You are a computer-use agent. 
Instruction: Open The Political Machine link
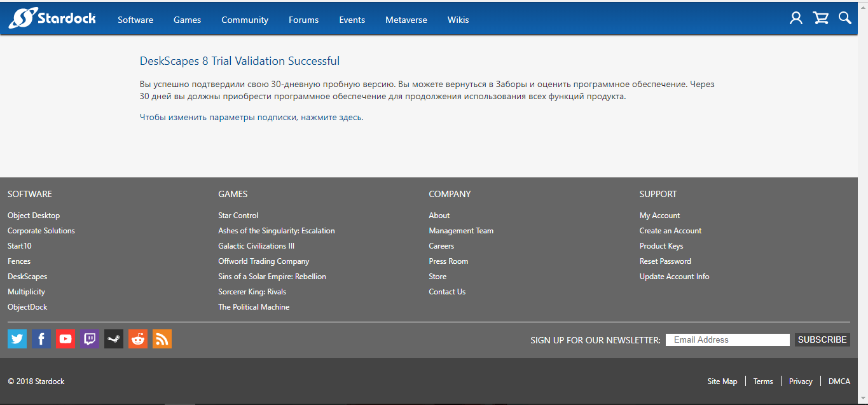click(x=254, y=307)
